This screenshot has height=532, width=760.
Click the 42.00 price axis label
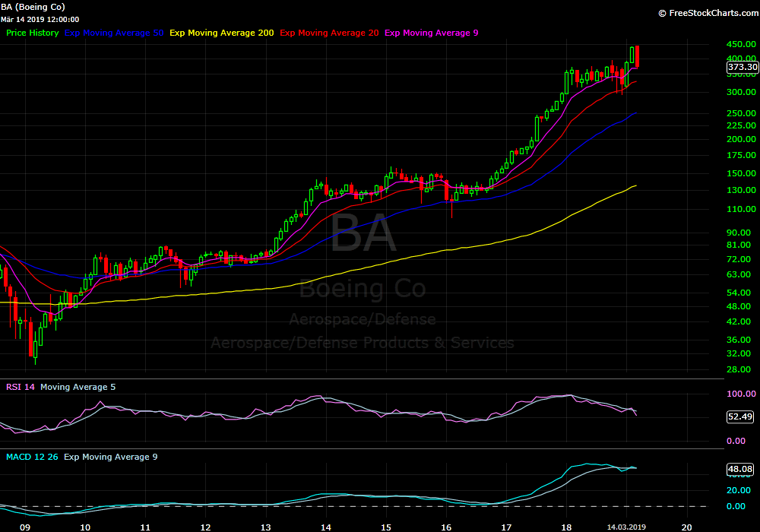click(739, 321)
